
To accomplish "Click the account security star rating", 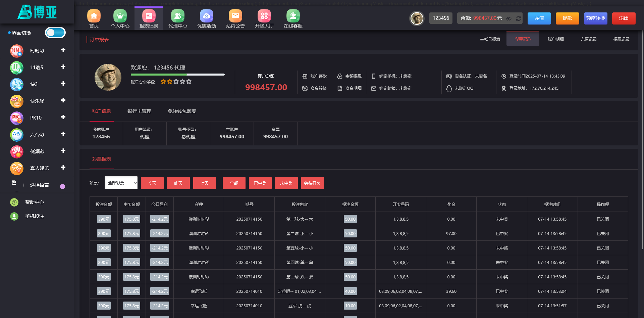I will pyautogui.click(x=176, y=82).
